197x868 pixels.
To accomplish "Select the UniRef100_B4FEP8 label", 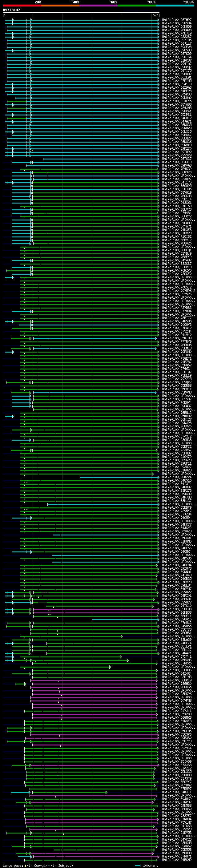I will click(177, 91).
